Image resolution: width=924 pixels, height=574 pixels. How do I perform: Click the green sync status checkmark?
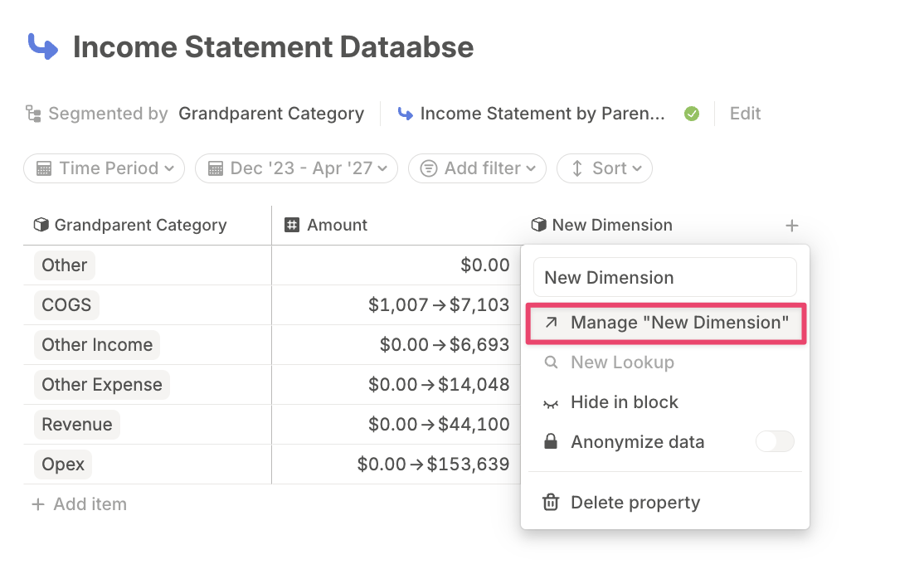(x=692, y=114)
